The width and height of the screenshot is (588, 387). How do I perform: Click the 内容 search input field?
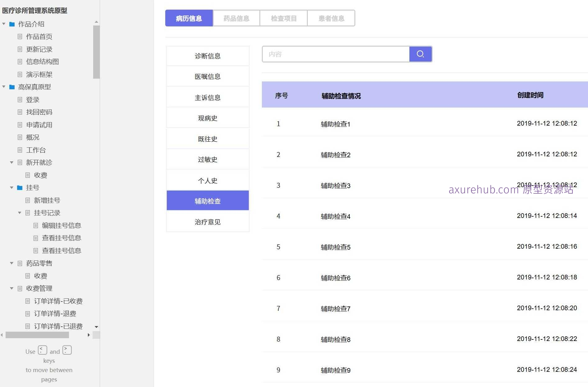click(x=335, y=54)
